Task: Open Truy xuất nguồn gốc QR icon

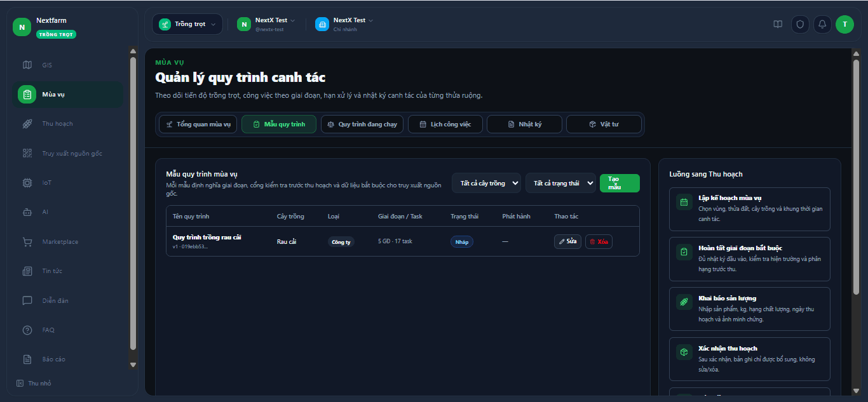Action: (x=27, y=153)
